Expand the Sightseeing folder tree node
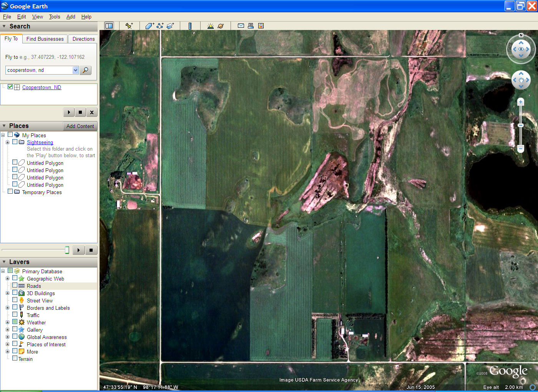538x392 pixels. [x=7, y=142]
